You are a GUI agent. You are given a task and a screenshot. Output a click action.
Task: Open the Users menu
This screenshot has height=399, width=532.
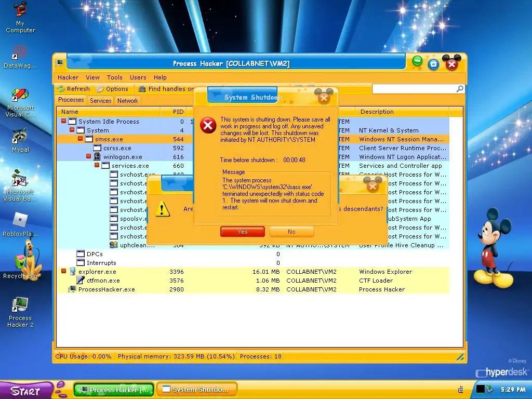point(138,77)
